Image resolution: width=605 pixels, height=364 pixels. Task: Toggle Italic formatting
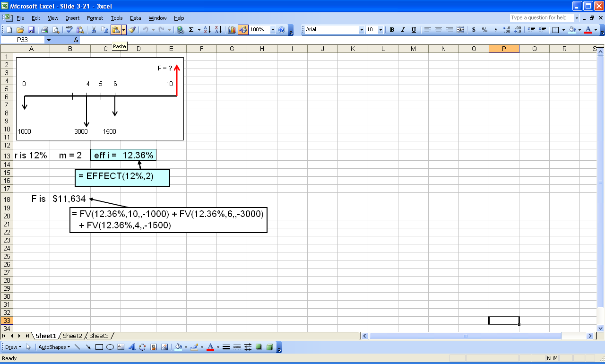coord(403,29)
